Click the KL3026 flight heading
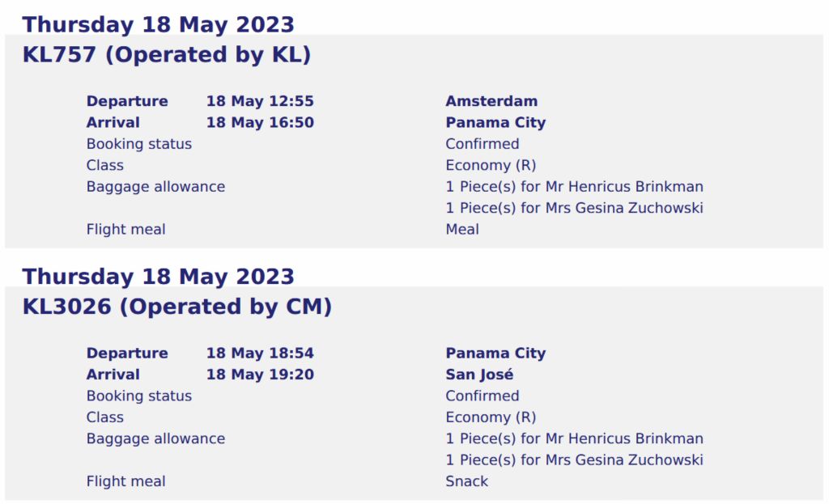 pyautogui.click(x=177, y=307)
